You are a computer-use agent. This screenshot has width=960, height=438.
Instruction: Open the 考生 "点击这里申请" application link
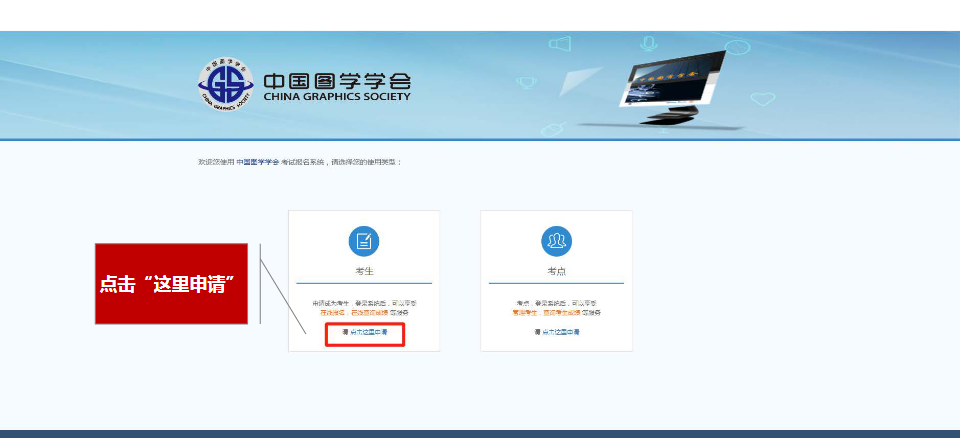[367, 334]
